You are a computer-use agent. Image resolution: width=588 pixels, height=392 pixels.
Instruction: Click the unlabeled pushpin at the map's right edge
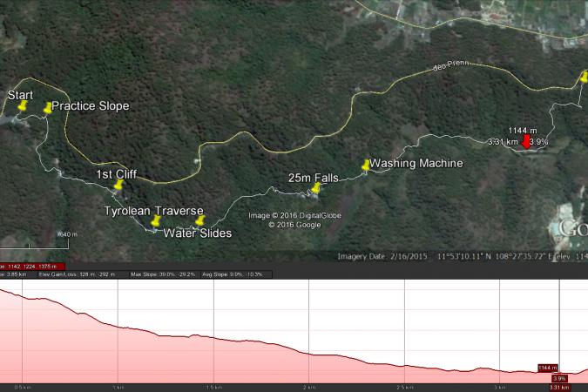click(x=583, y=77)
